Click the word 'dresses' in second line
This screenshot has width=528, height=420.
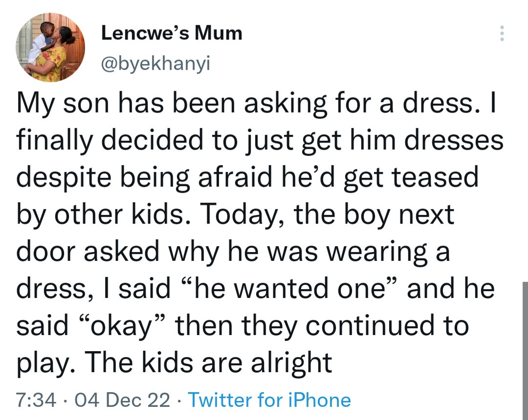(x=454, y=141)
